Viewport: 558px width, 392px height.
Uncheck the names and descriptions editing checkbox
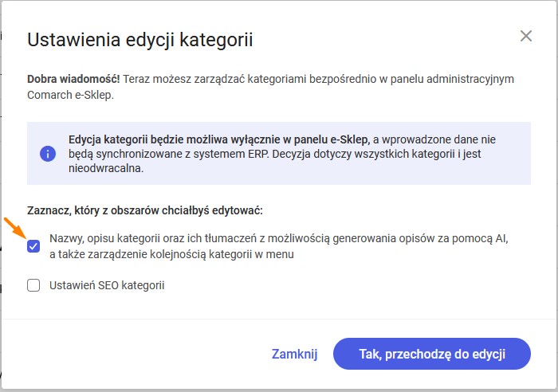pos(33,246)
